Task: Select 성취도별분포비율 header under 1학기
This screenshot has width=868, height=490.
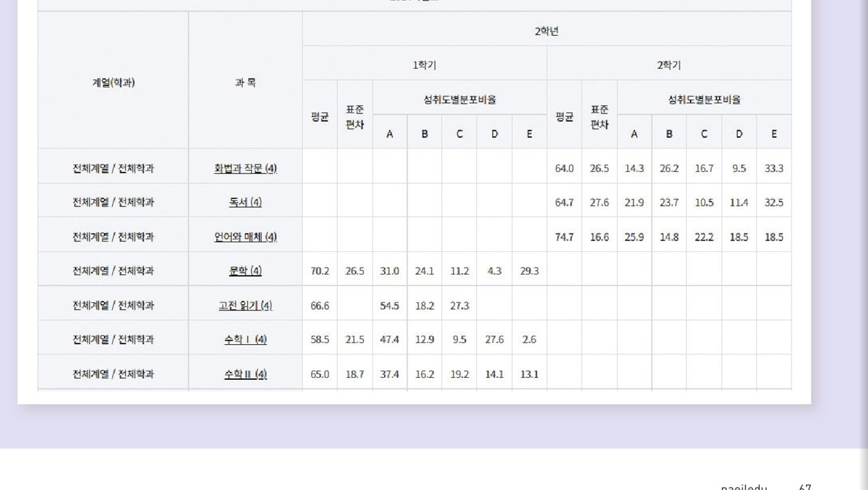Action: pyautogui.click(x=459, y=100)
